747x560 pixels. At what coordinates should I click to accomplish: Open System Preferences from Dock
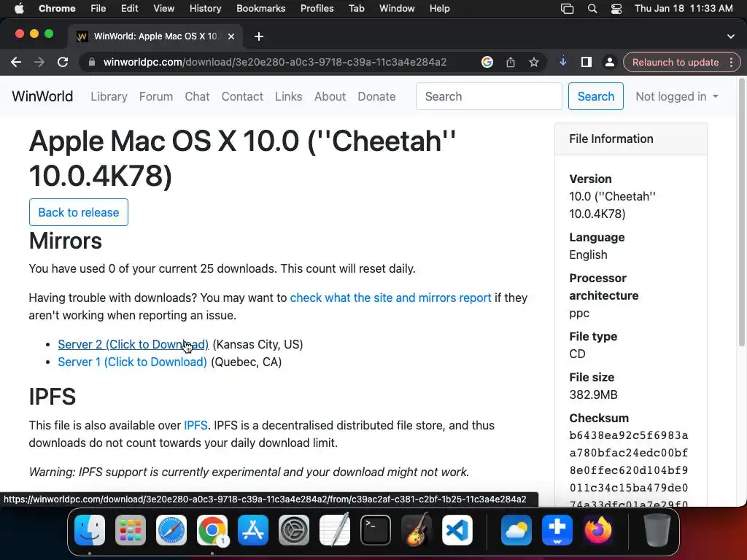(x=294, y=530)
